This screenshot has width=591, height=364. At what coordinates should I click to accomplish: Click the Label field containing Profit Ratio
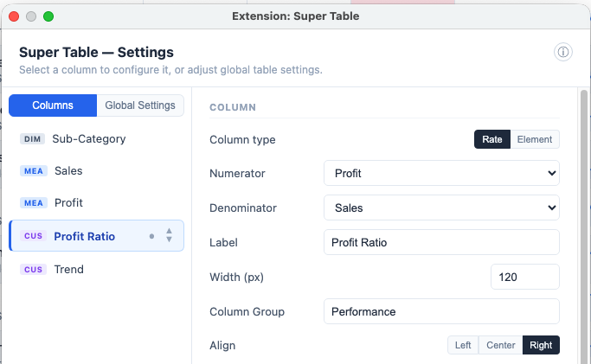[x=441, y=242]
